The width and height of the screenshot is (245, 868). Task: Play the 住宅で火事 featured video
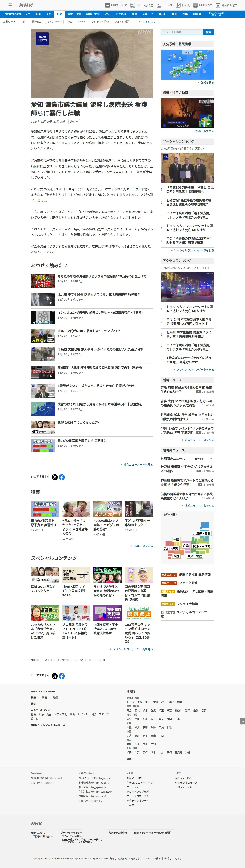tap(187, 113)
